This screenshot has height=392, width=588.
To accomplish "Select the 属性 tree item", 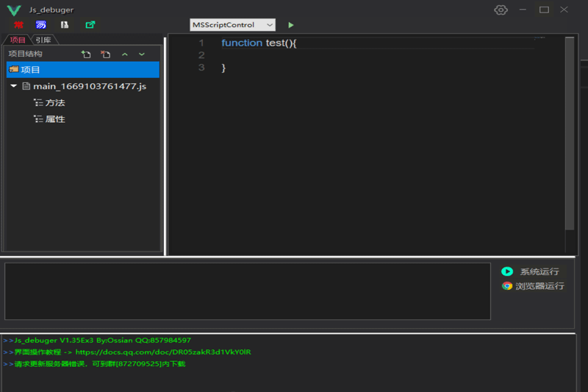I will point(55,119).
